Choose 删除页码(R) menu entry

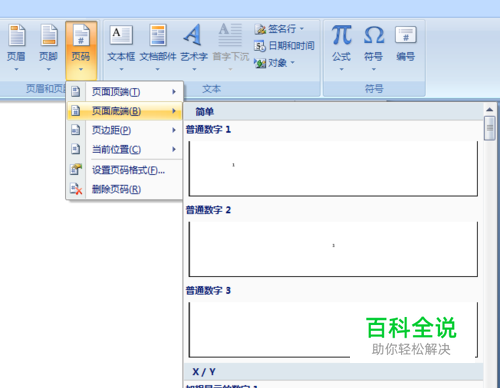click(125, 189)
